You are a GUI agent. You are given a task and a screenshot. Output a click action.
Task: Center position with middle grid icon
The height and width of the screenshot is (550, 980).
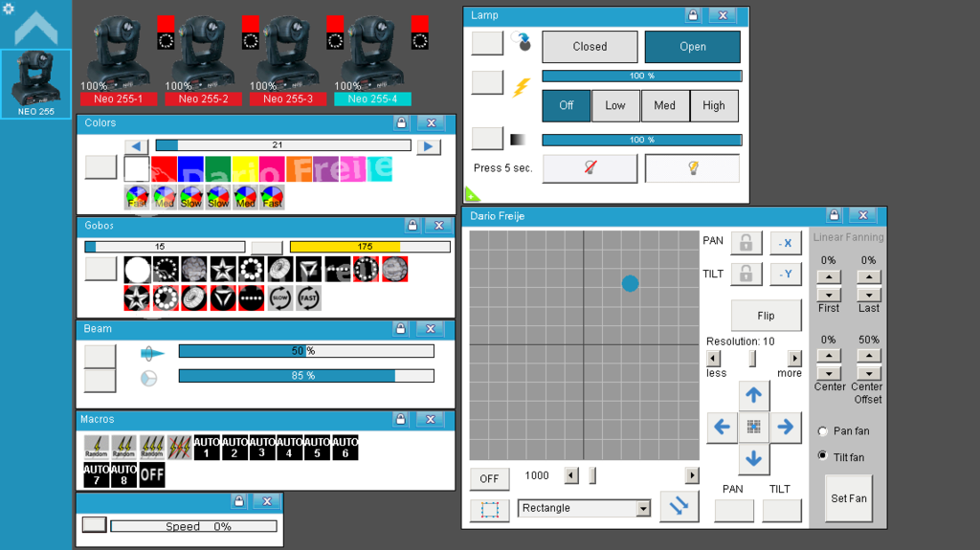tap(754, 428)
